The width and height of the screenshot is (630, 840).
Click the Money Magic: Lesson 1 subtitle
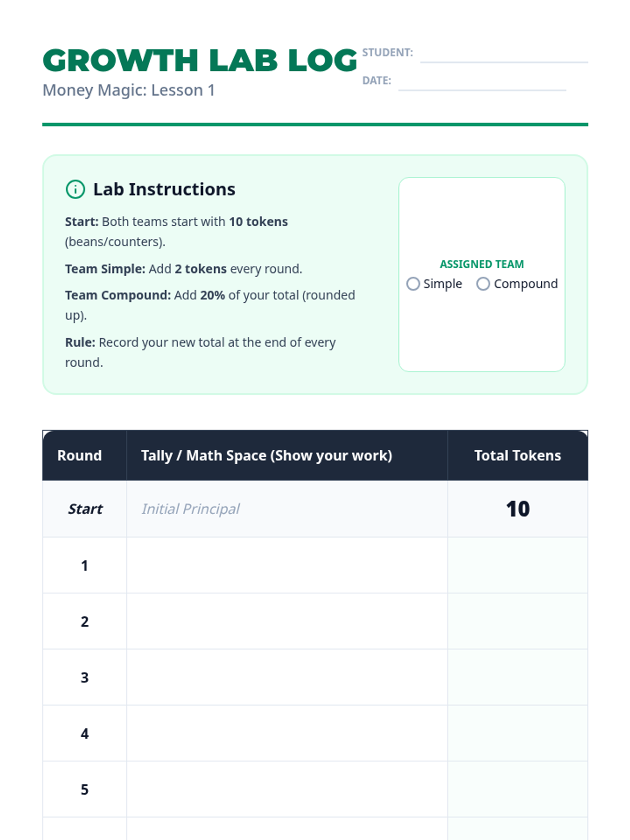click(x=129, y=90)
